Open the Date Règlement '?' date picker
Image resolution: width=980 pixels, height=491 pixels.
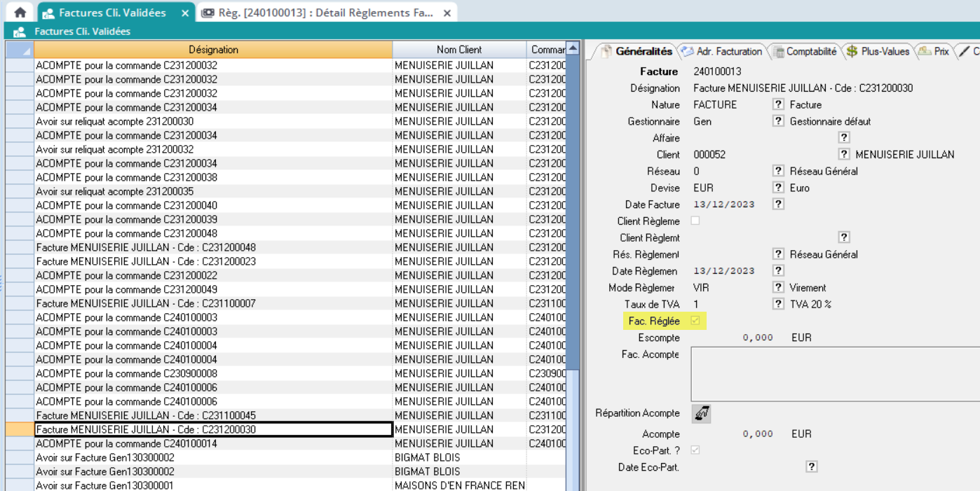pyautogui.click(x=778, y=270)
